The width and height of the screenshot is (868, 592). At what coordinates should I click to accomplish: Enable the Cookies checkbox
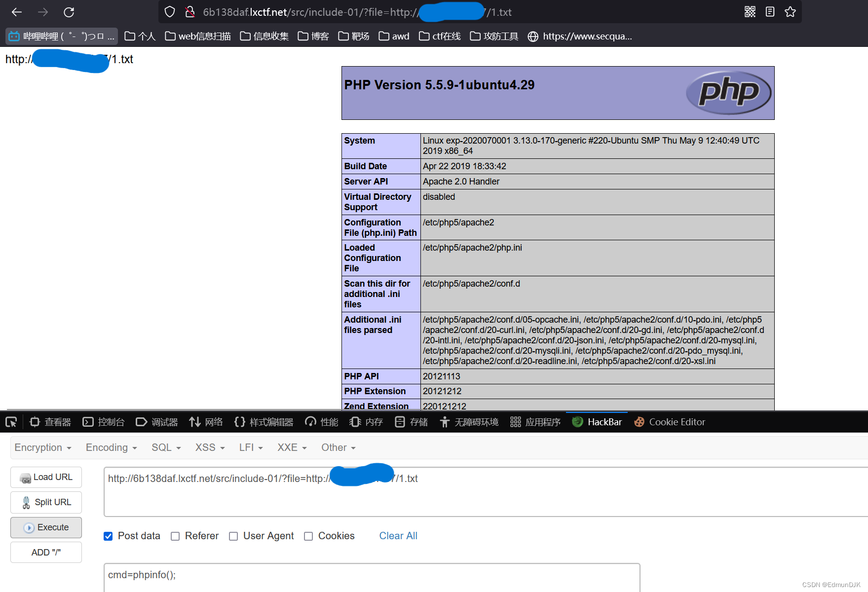click(308, 536)
